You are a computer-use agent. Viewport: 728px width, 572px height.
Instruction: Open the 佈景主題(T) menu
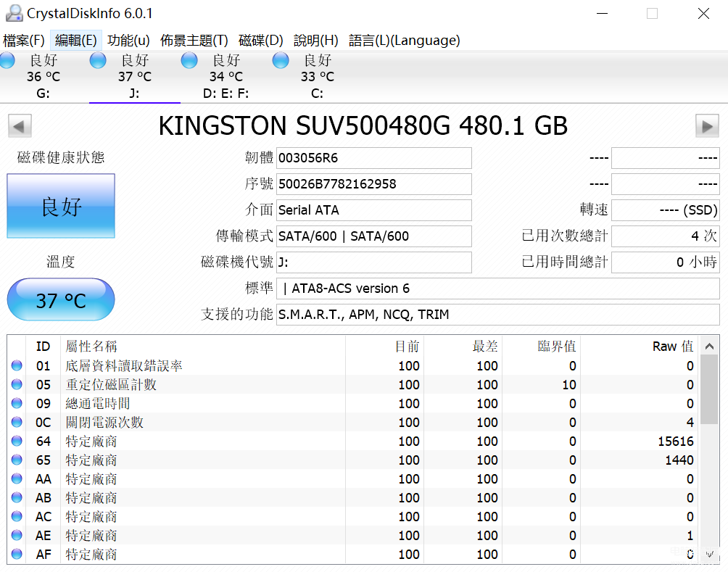[x=194, y=41]
